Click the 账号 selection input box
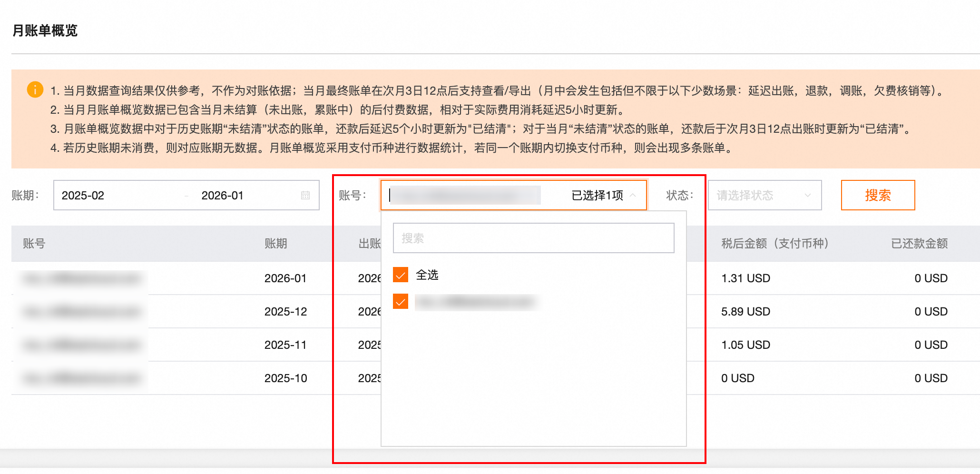The height and width of the screenshot is (474, 980). [514, 195]
